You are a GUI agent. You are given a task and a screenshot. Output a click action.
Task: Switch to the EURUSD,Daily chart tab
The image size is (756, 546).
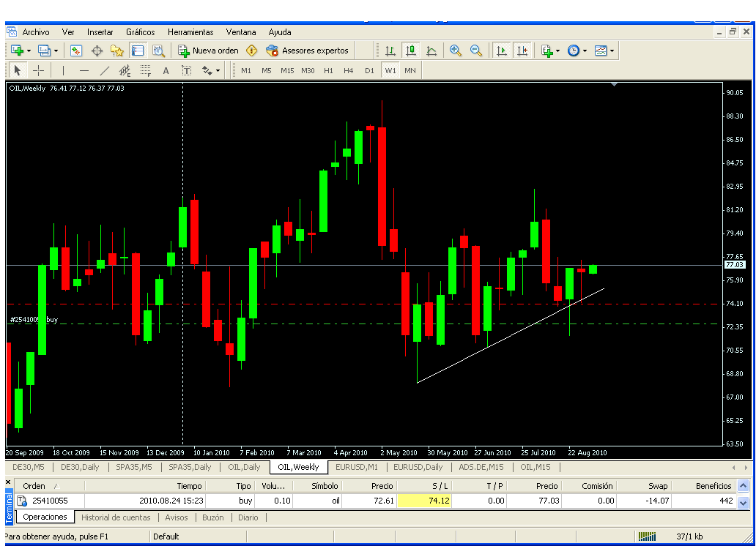click(x=418, y=467)
